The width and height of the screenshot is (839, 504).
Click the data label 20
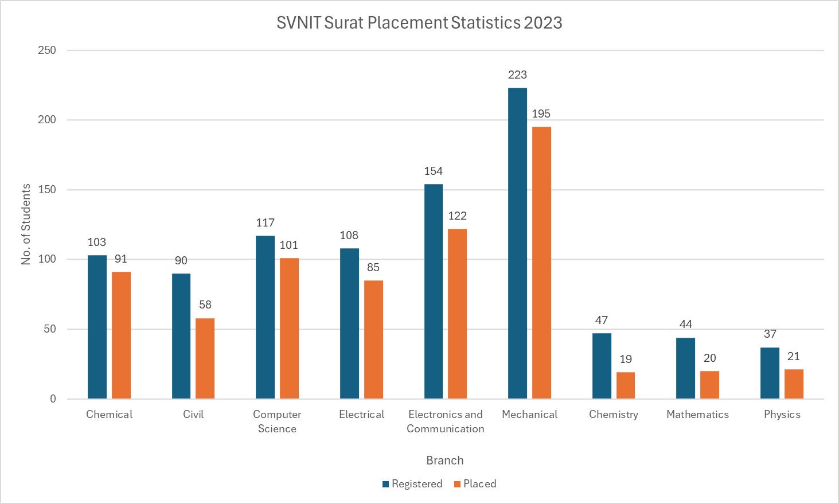(x=710, y=358)
